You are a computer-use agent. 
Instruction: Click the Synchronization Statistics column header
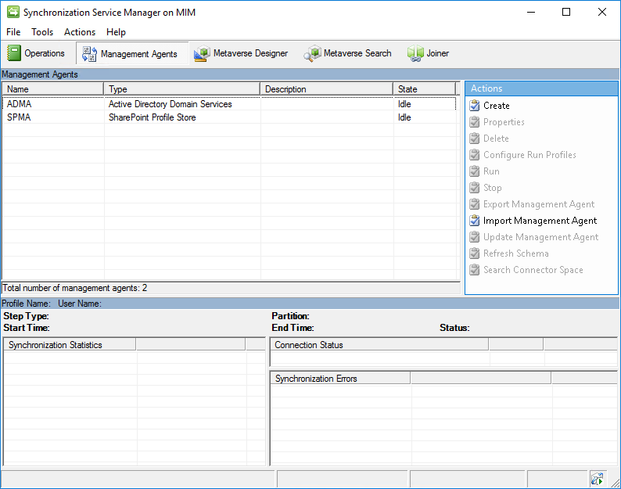click(70, 345)
